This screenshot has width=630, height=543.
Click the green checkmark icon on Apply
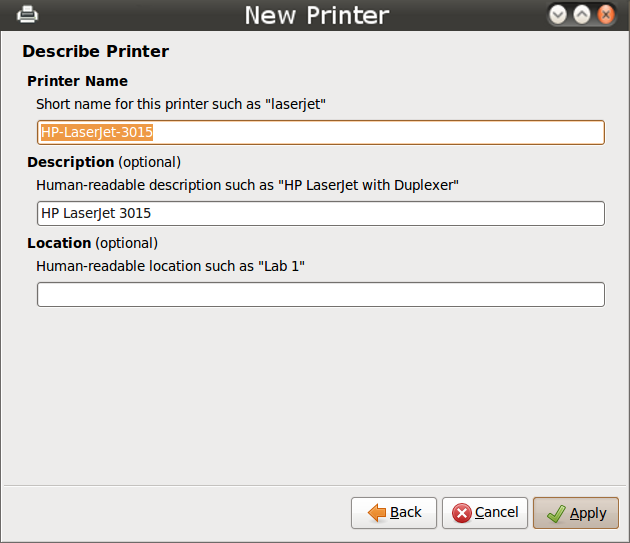tap(556, 514)
